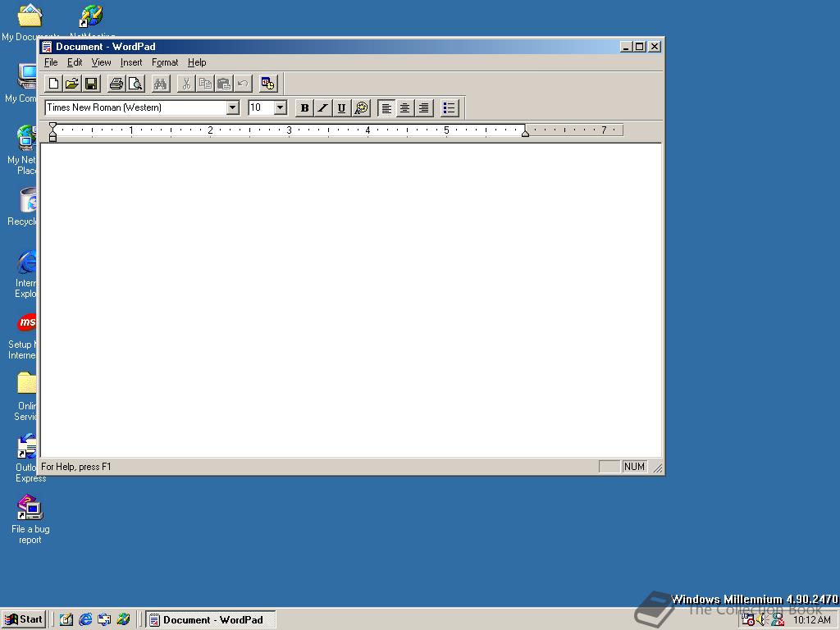Viewport: 840px width, 630px height.
Task: Click the 'For Help, press F1' status text
Action: tap(76, 467)
